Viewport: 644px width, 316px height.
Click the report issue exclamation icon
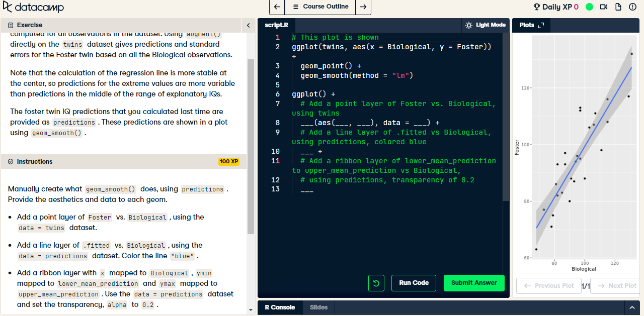pyautogui.click(x=632, y=7)
